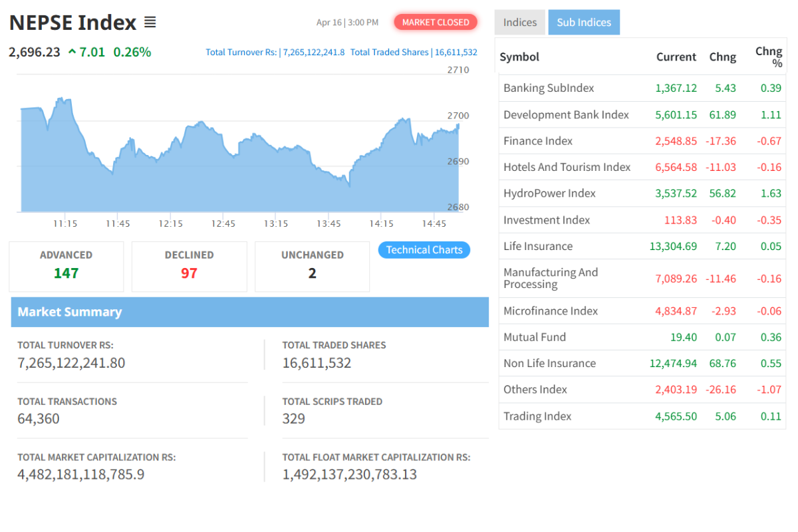Click the 2710 axis label on chart
This screenshot has height=532, width=798.
[458, 70]
